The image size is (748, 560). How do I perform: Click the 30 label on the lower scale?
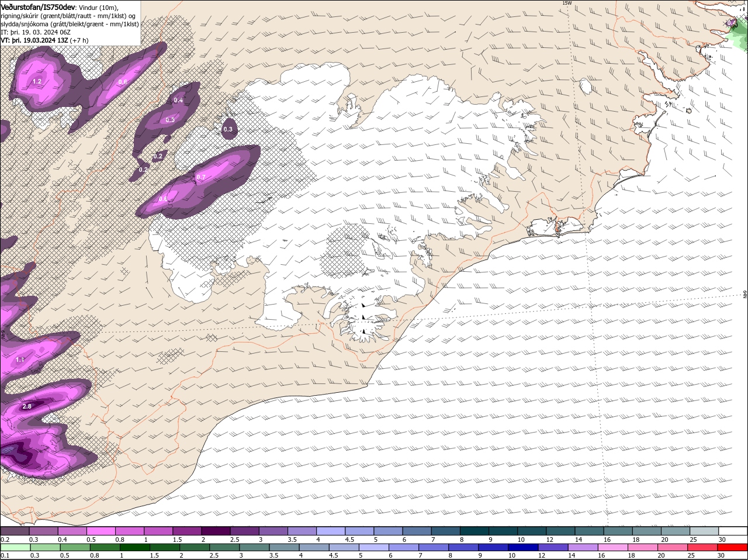[722, 555]
